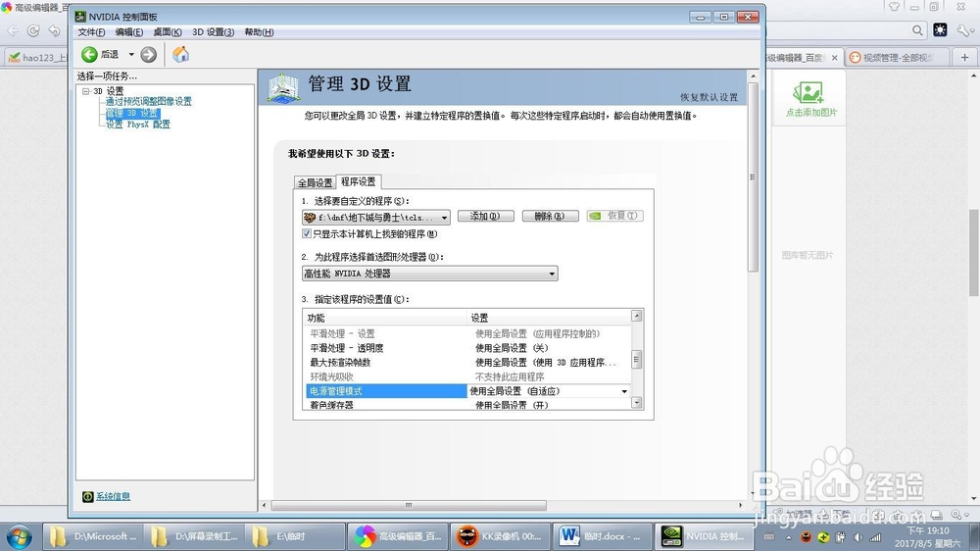Click the 设置 column header
The height and width of the screenshot is (551, 980).
pyautogui.click(x=549, y=318)
